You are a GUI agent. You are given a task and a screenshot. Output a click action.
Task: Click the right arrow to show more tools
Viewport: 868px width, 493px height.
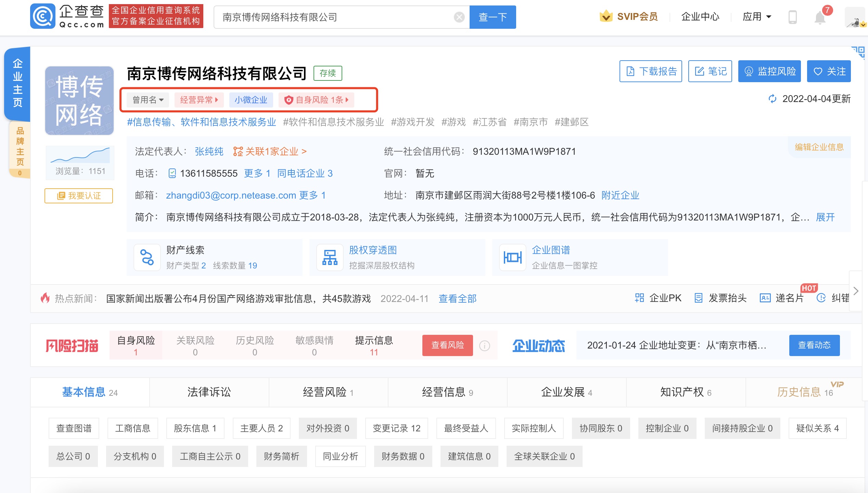(x=856, y=291)
